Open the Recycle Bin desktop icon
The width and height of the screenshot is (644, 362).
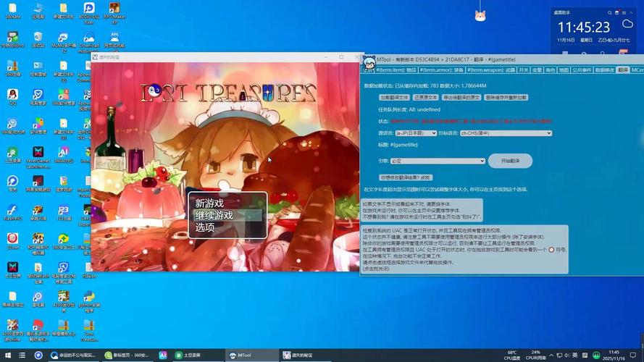coord(38,40)
